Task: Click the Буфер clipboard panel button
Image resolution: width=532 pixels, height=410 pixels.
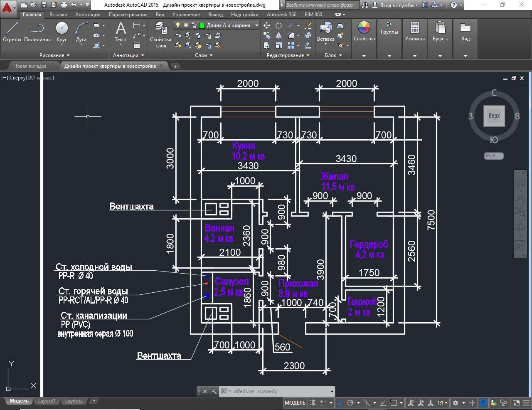Action: 440,32
